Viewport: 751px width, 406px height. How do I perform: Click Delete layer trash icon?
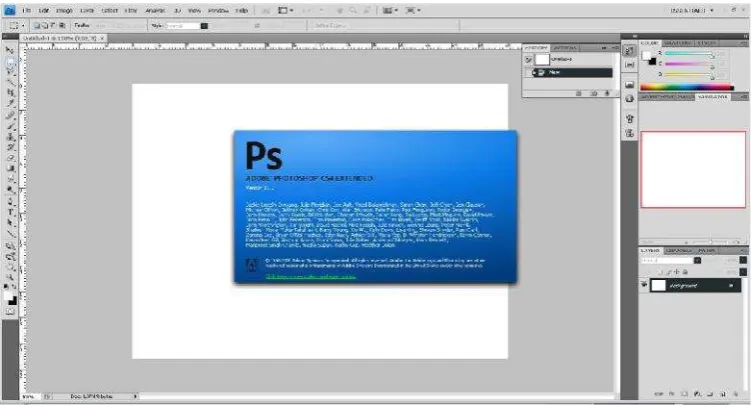coord(736,394)
